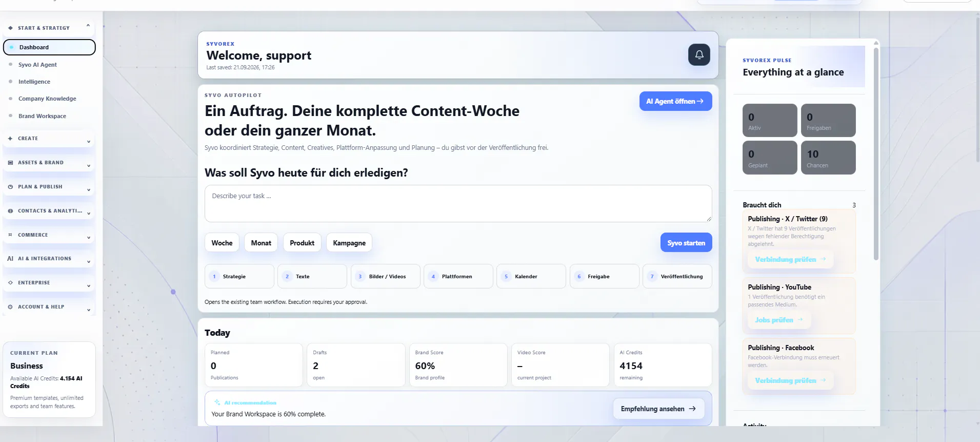Click the Contacts & Analytics section icon
Image resolution: width=980 pixels, height=442 pixels.
[x=10, y=211]
